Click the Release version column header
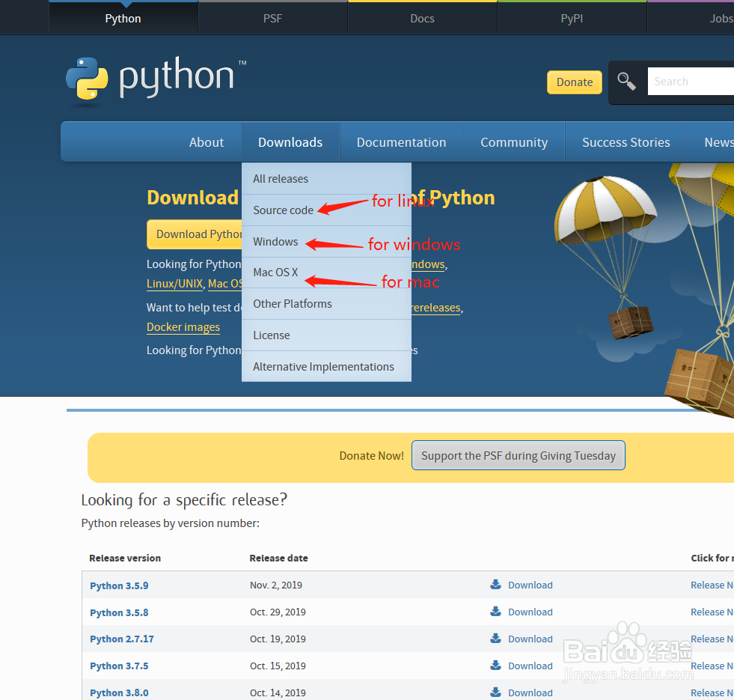This screenshot has width=734, height=700. [x=125, y=558]
